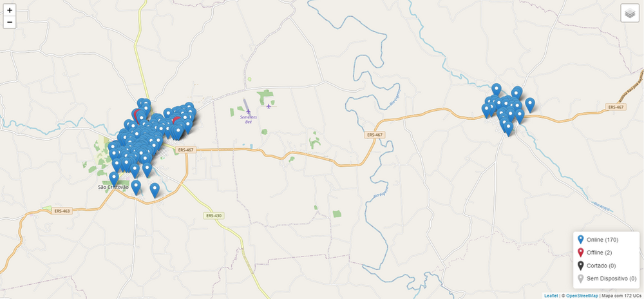Open the map layers control
The height and width of the screenshot is (299, 644).
(x=630, y=13)
